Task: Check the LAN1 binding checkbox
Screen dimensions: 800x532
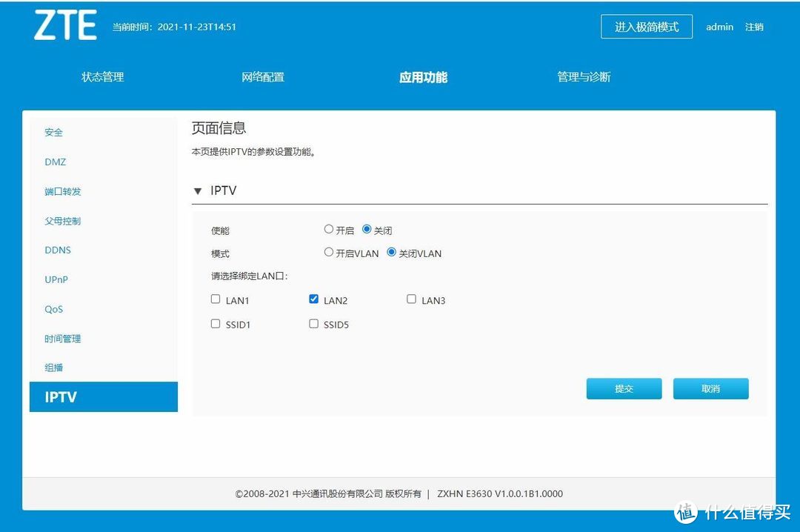Action: [216, 299]
